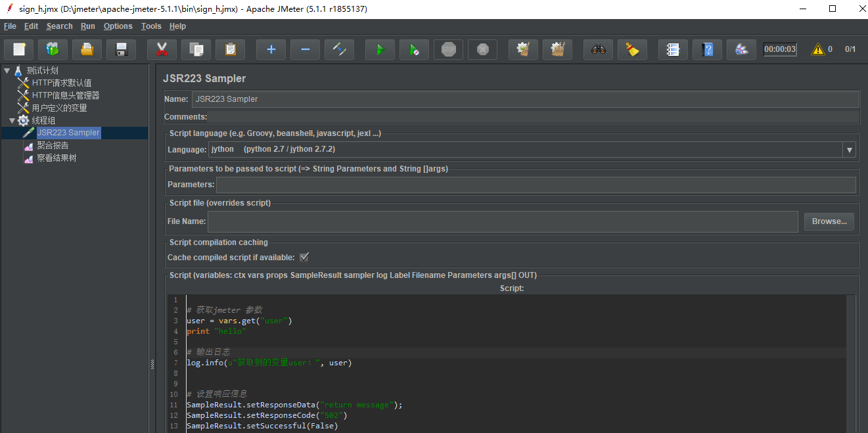868x433 pixels.
Task: Click the Search binoculars icon
Action: tap(598, 49)
